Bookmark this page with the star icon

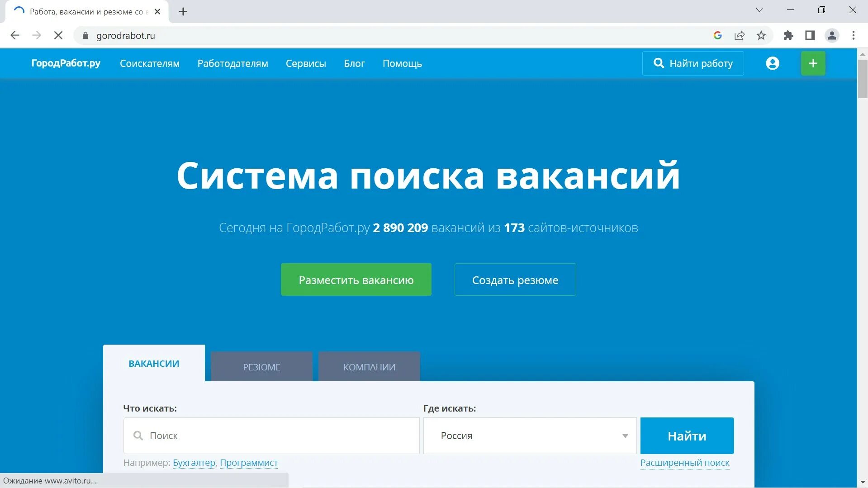tap(761, 35)
